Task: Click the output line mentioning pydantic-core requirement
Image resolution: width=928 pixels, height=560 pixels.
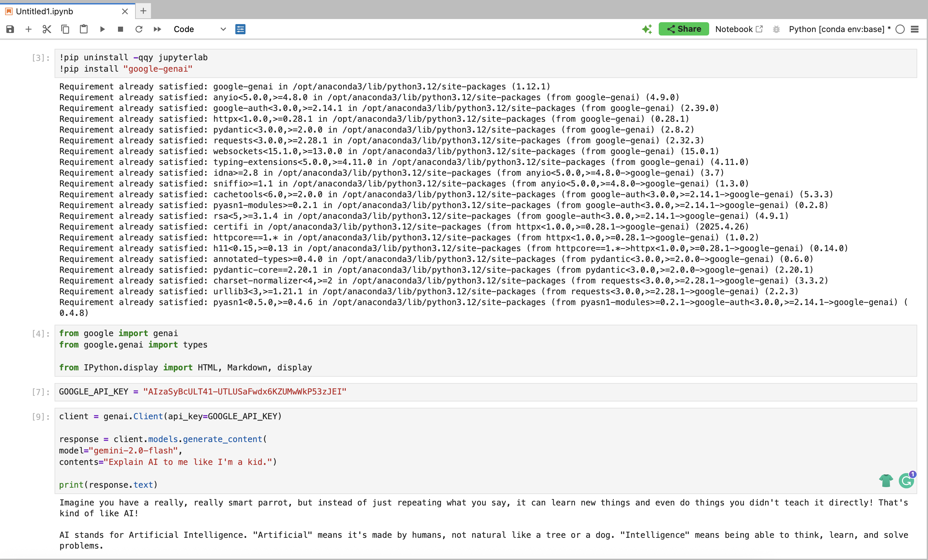Action: point(436,270)
